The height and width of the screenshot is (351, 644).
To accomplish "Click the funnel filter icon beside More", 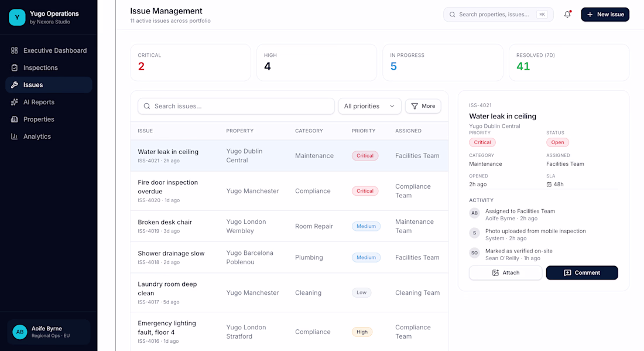I will [415, 106].
